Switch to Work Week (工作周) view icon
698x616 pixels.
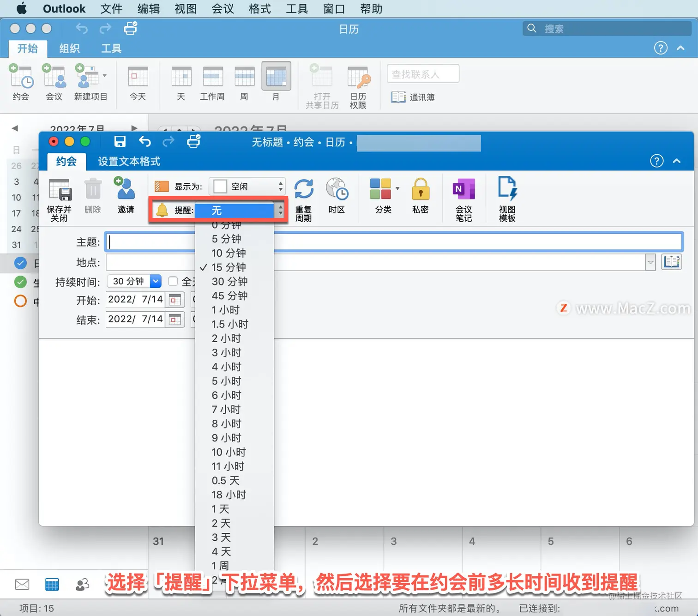(x=213, y=77)
